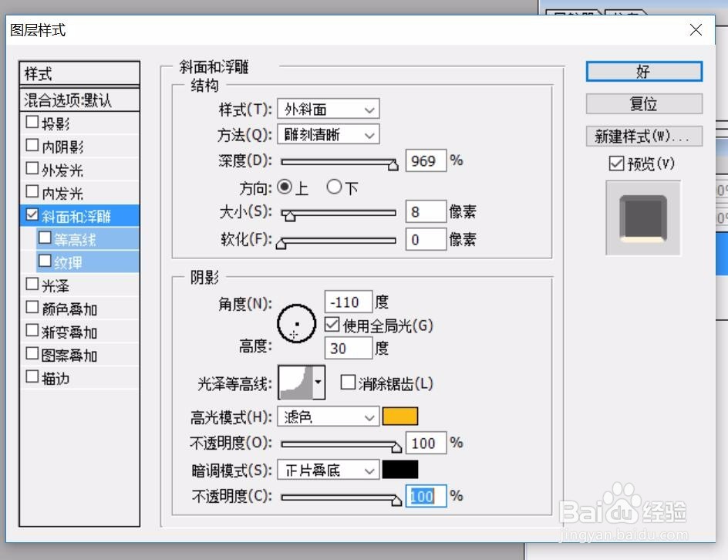Enable the 内发光 checkbox
The image size is (728, 560).
[32, 192]
